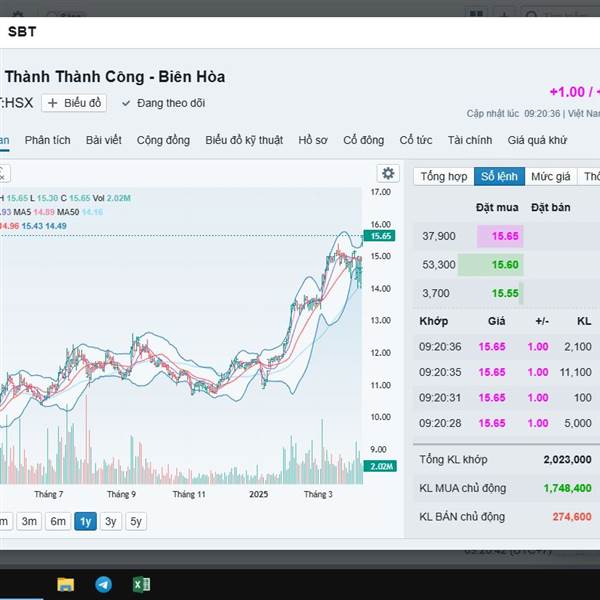
Task: Set chart range to 3y
Action: pyautogui.click(x=111, y=521)
